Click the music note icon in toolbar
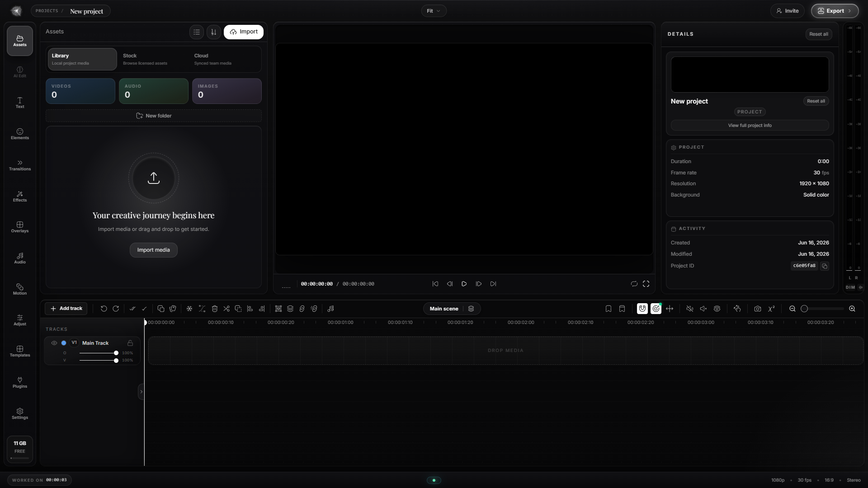This screenshot has height=488, width=868. pos(330,309)
